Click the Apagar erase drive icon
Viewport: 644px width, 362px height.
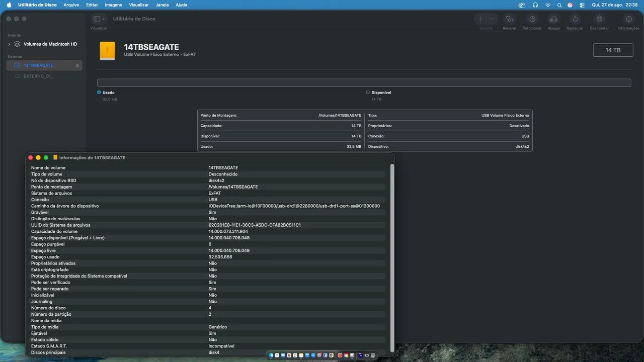(x=553, y=19)
